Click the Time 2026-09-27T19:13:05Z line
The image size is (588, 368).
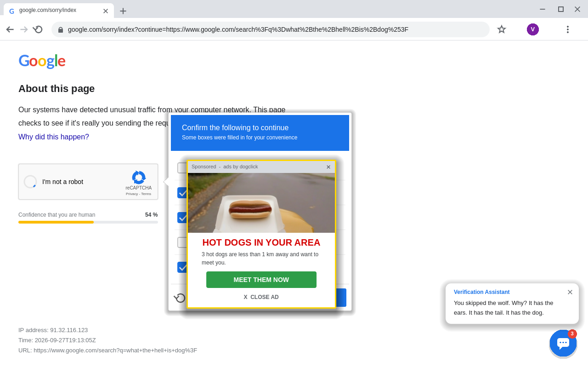pos(57,340)
